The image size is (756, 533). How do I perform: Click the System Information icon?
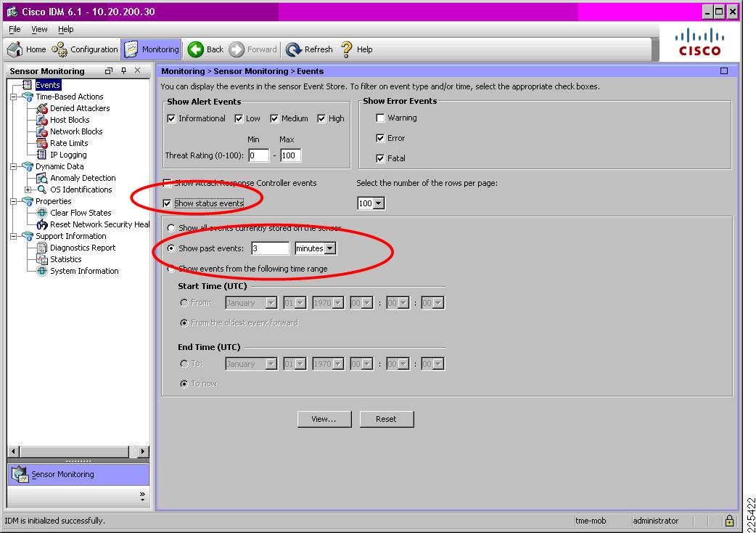(x=42, y=271)
